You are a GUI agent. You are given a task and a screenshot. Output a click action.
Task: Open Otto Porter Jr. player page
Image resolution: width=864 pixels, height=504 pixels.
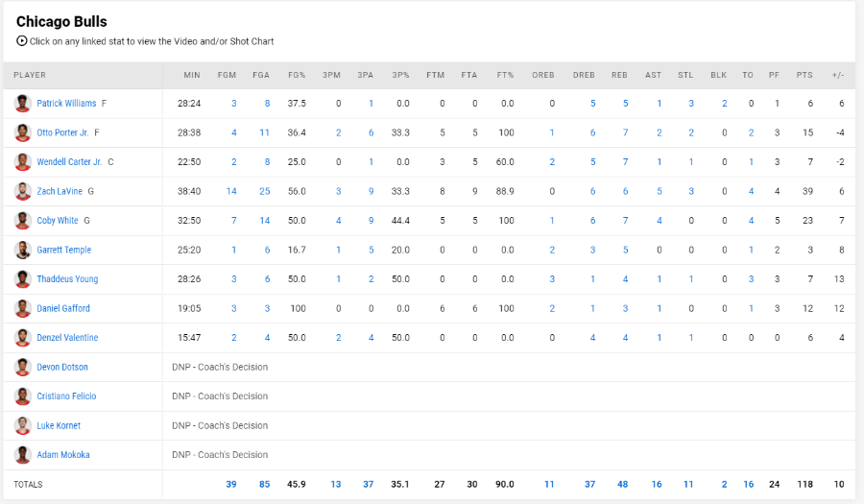tap(62, 132)
